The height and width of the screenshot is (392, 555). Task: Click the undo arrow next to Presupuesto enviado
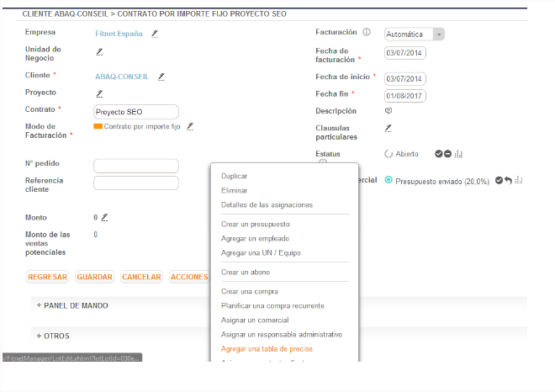(x=508, y=180)
